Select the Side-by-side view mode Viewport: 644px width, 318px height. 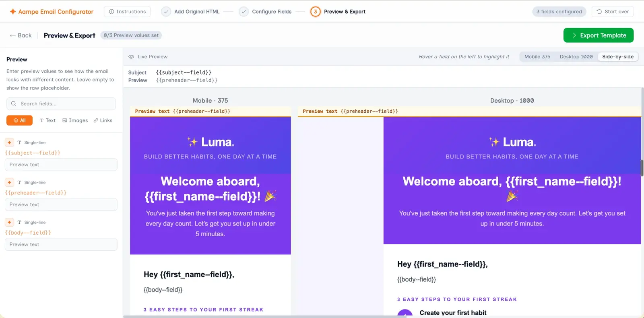(x=618, y=57)
